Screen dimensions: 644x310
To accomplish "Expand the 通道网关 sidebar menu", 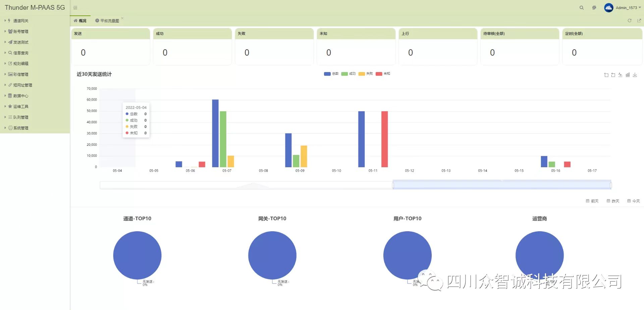I will [20, 21].
